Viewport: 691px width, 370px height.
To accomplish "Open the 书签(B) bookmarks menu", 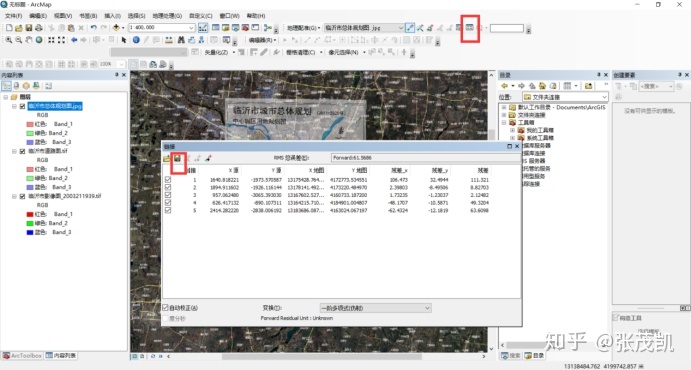I will (88, 16).
